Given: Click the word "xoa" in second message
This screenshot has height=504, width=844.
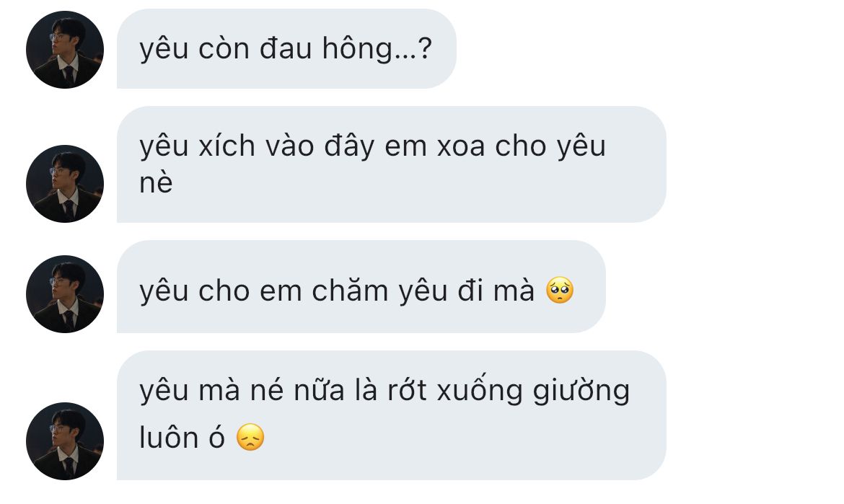Looking at the screenshot, I should 461,146.
